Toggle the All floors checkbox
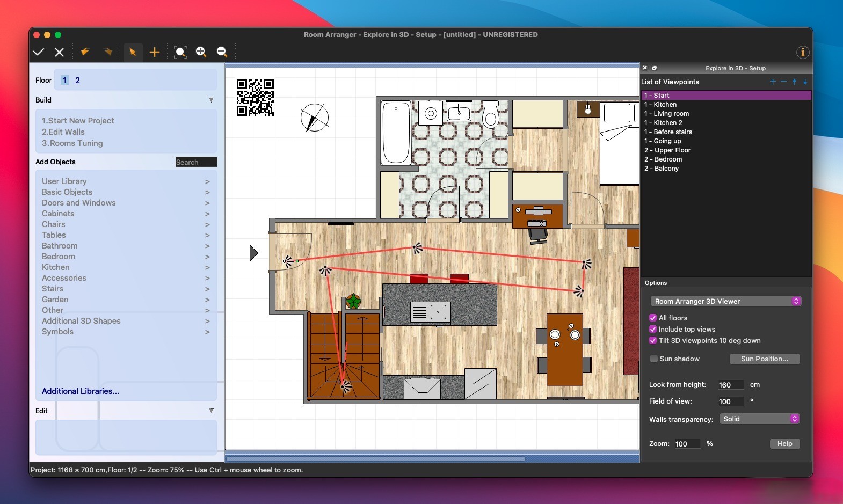Viewport: 843px width, 504px height. (653, 318)
